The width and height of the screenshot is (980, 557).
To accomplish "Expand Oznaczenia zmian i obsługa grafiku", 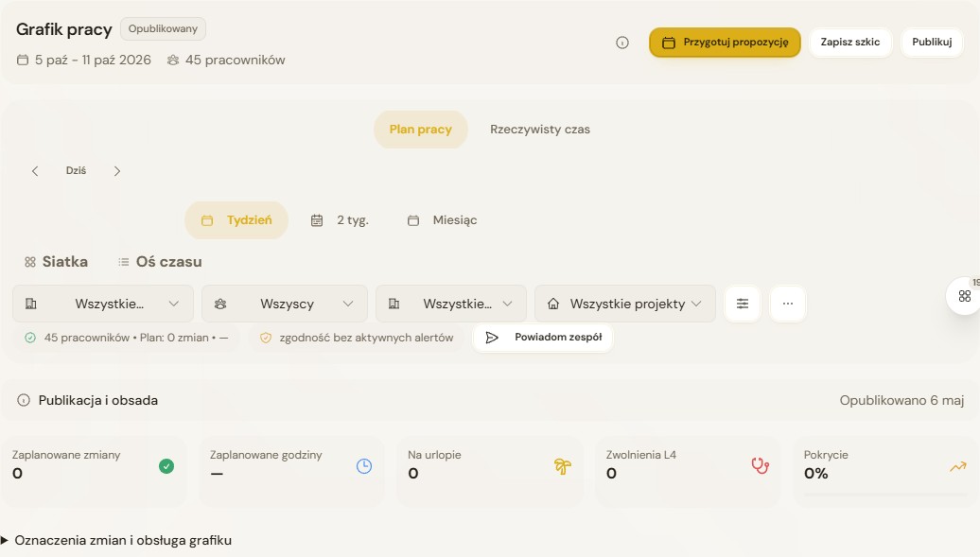I will click(116, 540).
